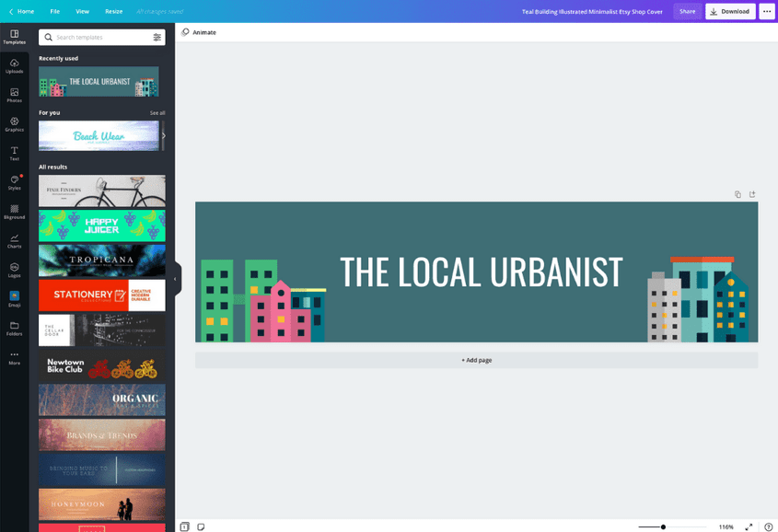The width and height of the screenshot is (778, 532).
Task: Open the Graphics panel
Action: point(14,124)
